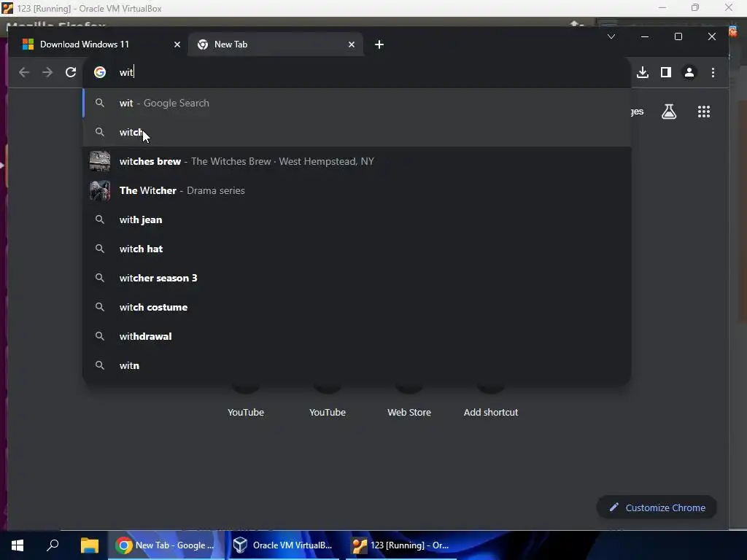
Task: Open Chrome downloads icon
Action: pyautogui.click(x=643, y=72)
